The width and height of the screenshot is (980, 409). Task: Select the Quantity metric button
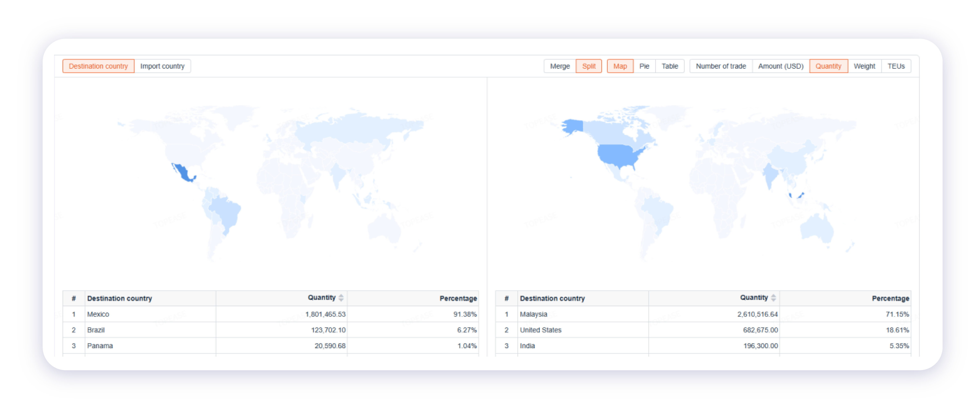tap(828, 66)
